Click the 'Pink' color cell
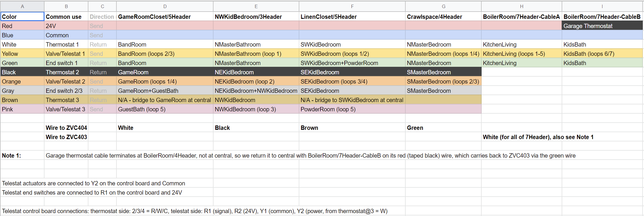 pos(22,109)
